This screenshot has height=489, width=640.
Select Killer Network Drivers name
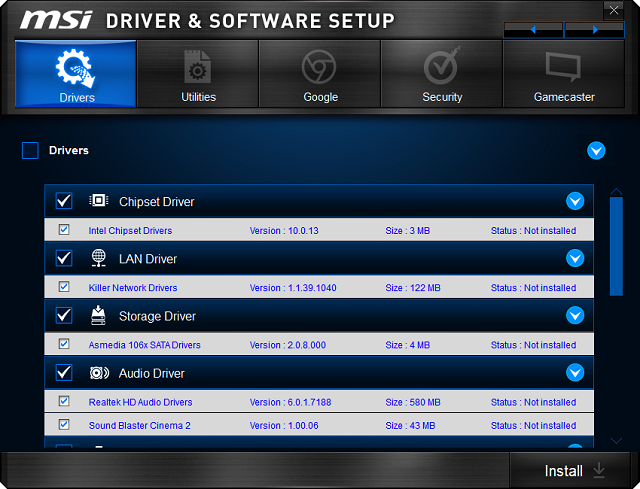133,288
